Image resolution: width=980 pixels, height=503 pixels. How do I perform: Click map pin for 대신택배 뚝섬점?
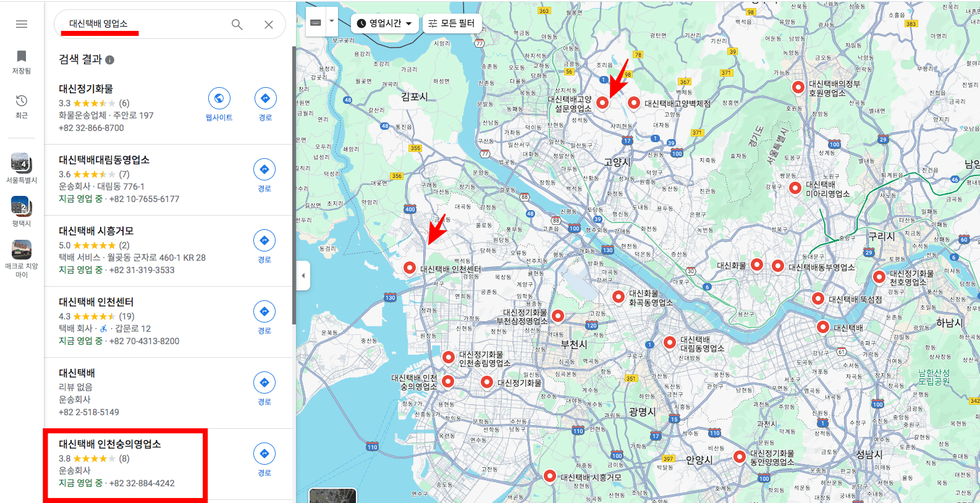coord(818,299)
